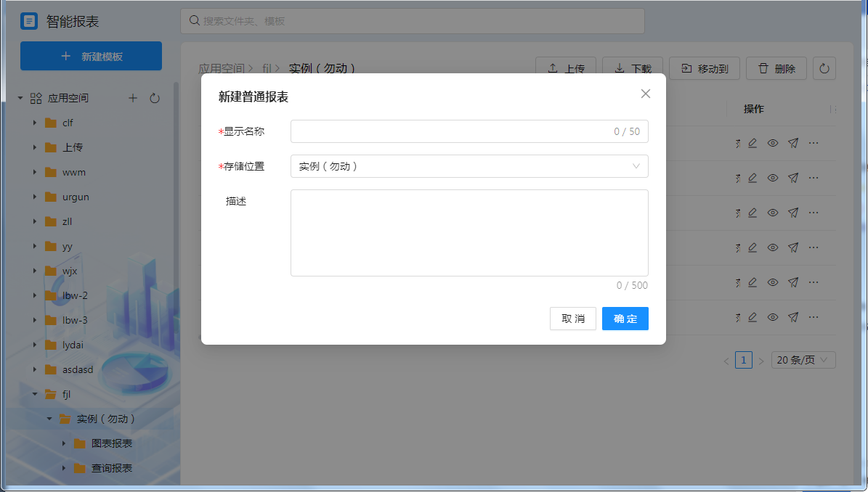868x492 pixels.
Task: Open the more options ellipsis in third row
Action: tap(814, 212)
